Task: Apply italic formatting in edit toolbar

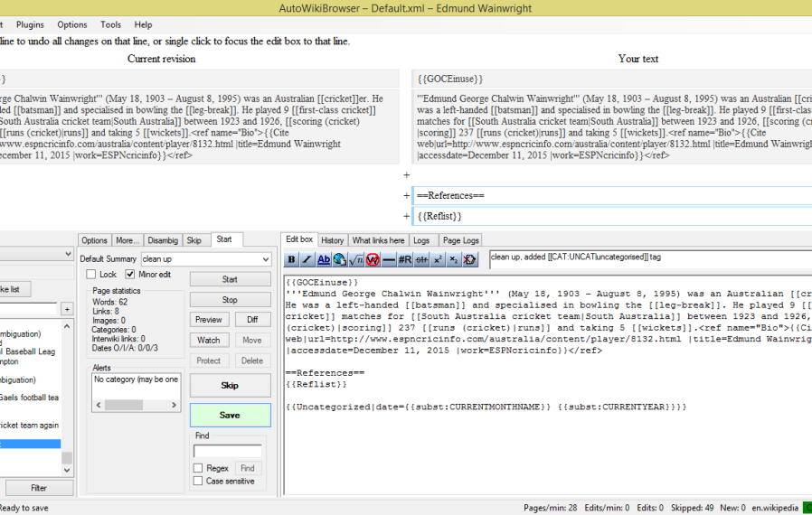Action: (307, 259)
